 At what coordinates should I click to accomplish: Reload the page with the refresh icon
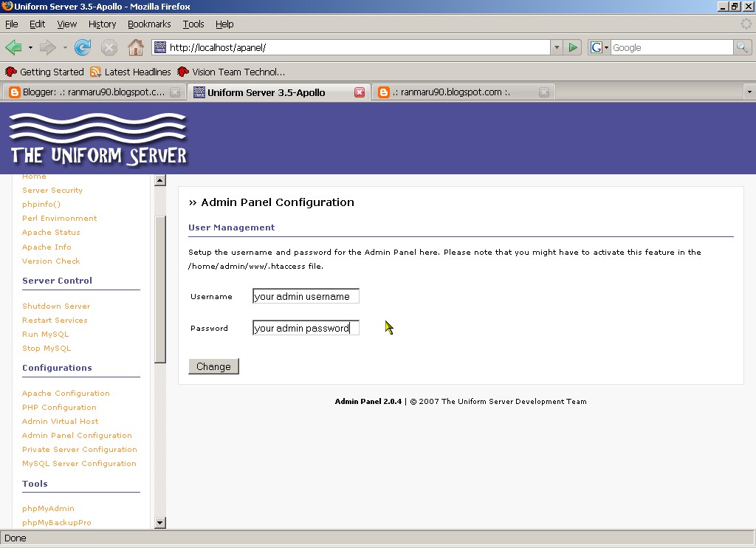coord(83,47)
